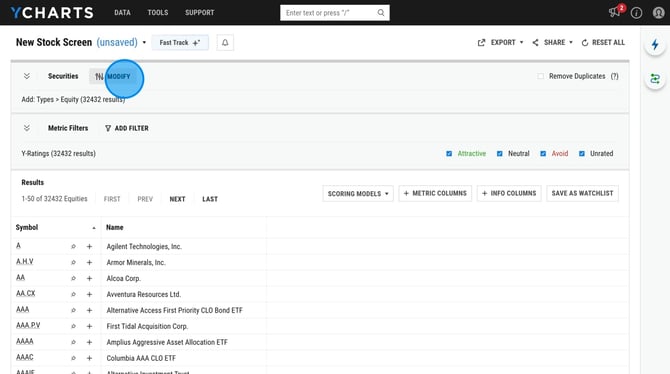The image size is (670, 374).
Task: Add Agilent Technologies with plus icon
Action: coord(89,246)
